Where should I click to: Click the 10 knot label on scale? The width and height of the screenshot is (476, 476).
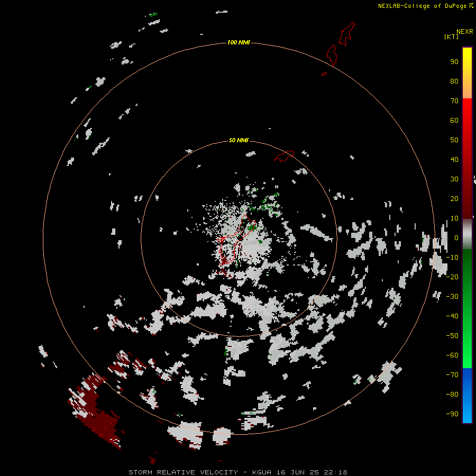(454, 218)
